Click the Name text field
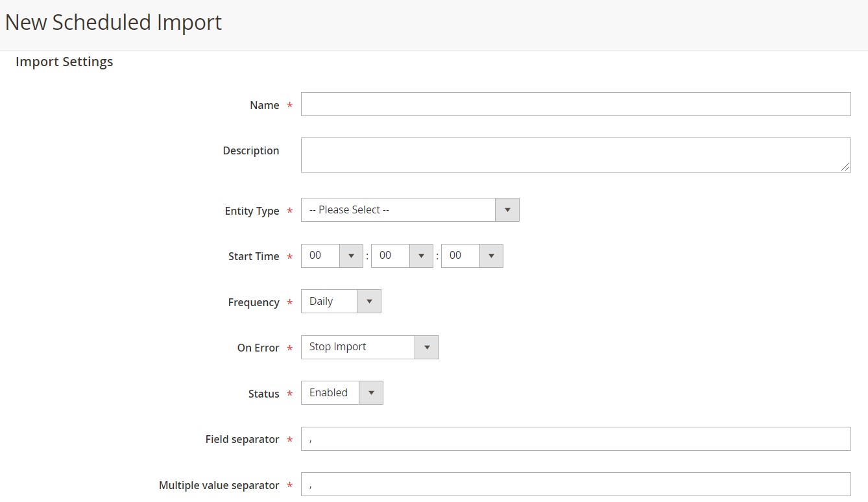The height and width of the screenshot is (502, 868). (x=575, y=104)
